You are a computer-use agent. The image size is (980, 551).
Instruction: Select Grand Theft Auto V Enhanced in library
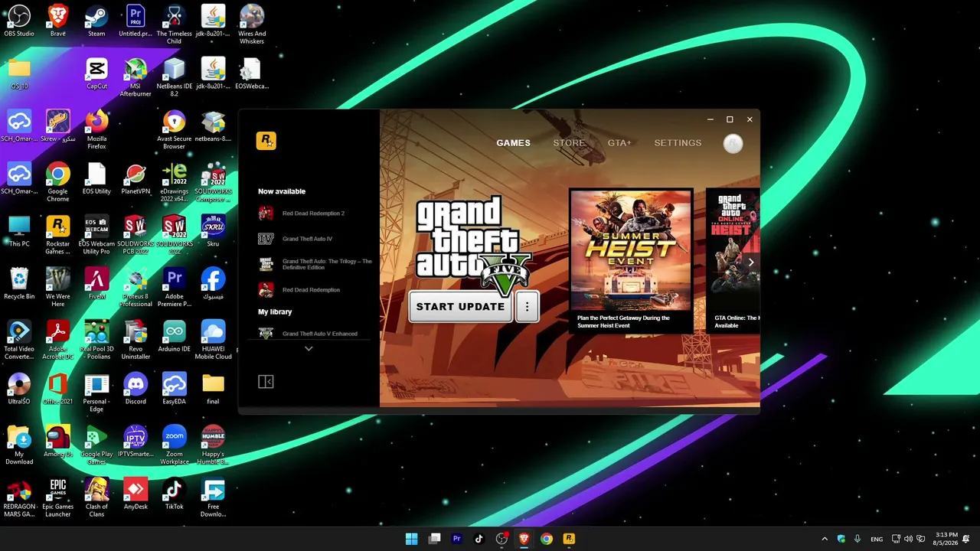point(308,334)
